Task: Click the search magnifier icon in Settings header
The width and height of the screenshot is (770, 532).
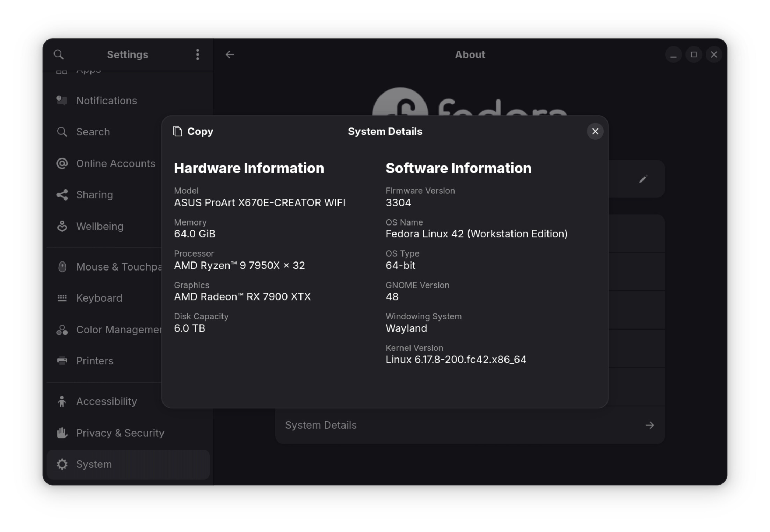Action: [58, 54]
